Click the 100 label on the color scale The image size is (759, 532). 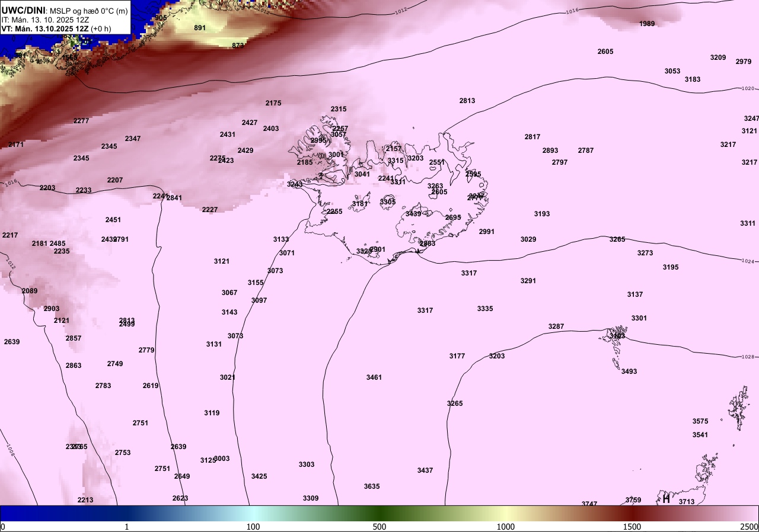click(x=253, y=527)
